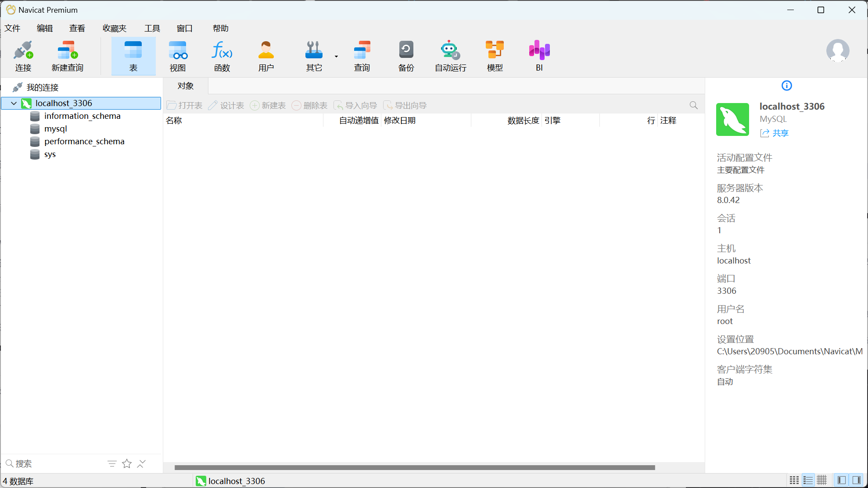Click the connection filter icon beside search

(112, 464)
